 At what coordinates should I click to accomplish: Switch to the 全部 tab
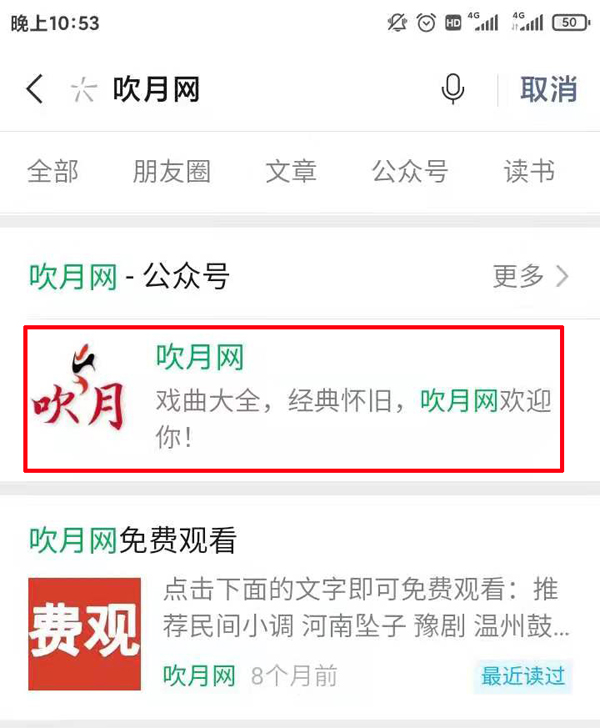coord(53,171)
